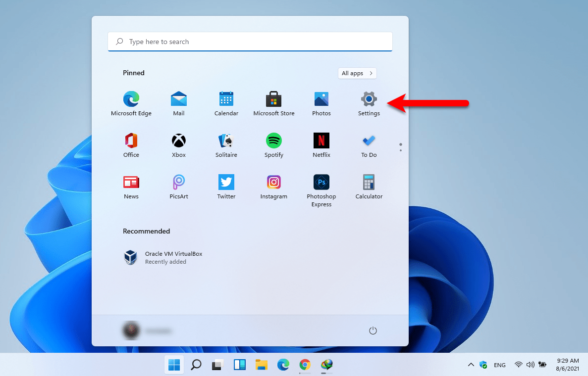Click the All apps button
The image size is (588, 376).
pos(357,73)
